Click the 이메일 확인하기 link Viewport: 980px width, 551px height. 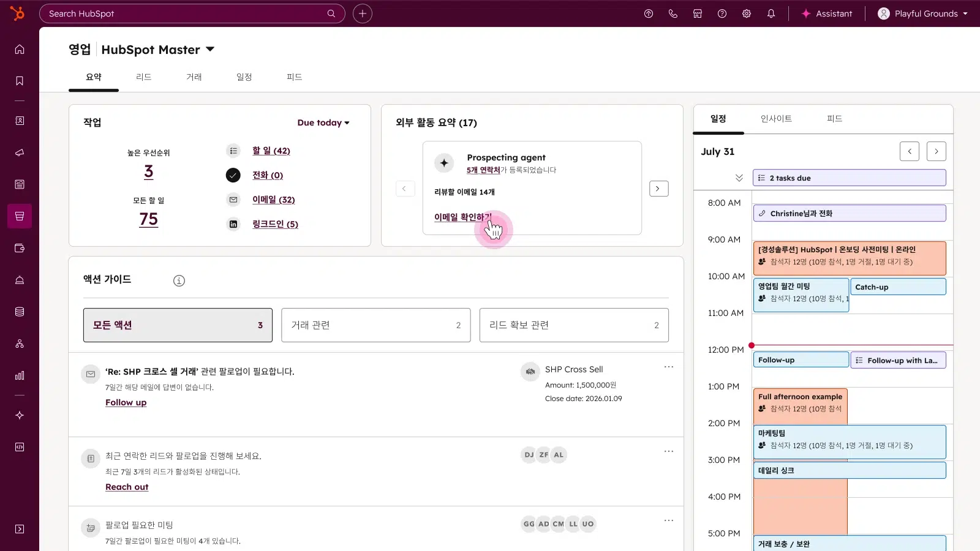pos(463,217)
